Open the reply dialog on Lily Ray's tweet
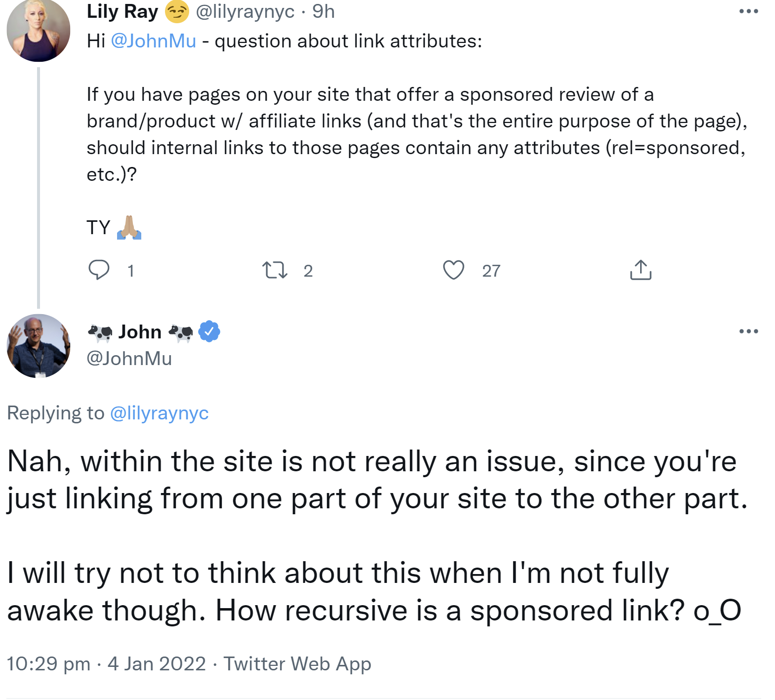This screenshot has height=700, width=775. [100, 270]
